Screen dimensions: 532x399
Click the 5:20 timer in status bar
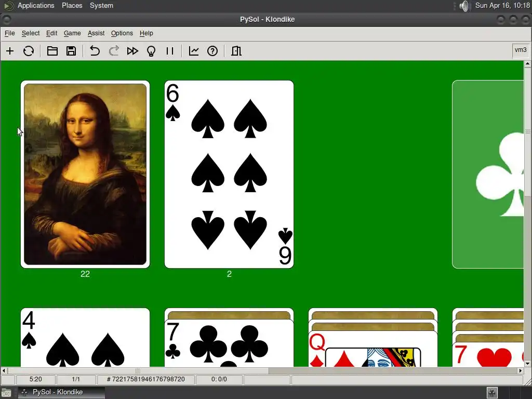click(x=36, y=379)
